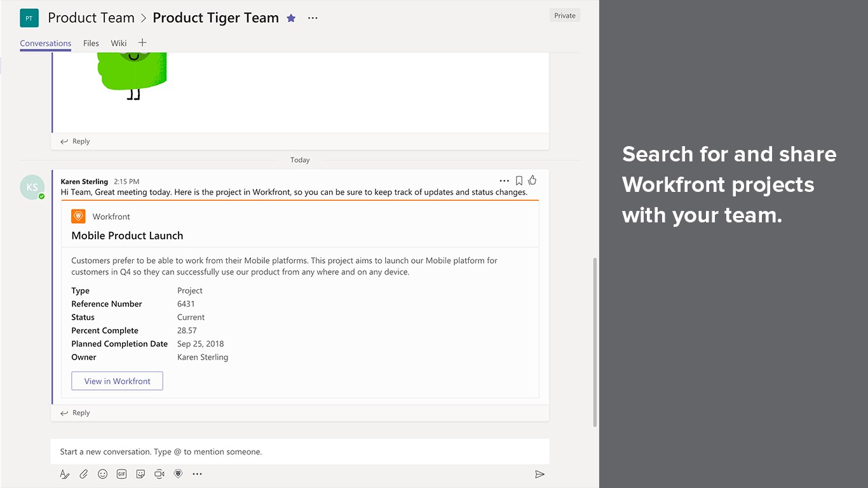The image size is (868, 488).
Task: Start a video meeting from the compose bar
Action: click(159, 474)
